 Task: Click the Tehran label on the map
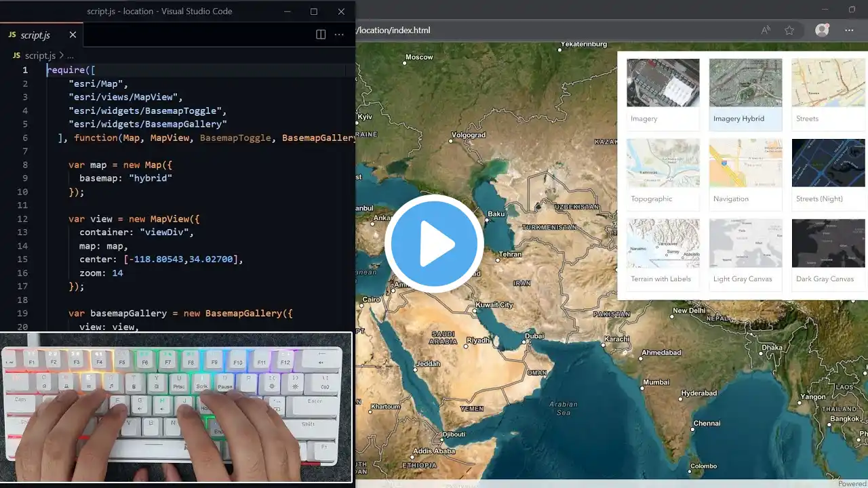coord(510,255)
